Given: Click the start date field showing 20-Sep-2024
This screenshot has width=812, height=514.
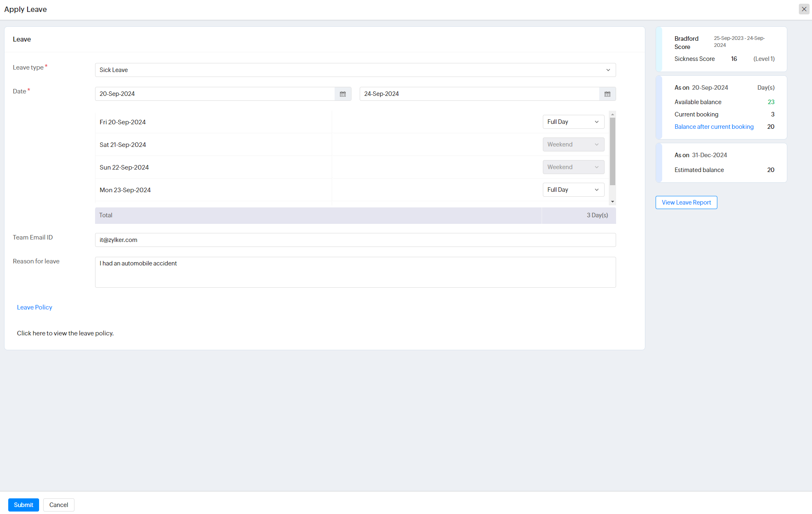Looking at the screenshot, I should pyautogui.click(x=215, y=94).
